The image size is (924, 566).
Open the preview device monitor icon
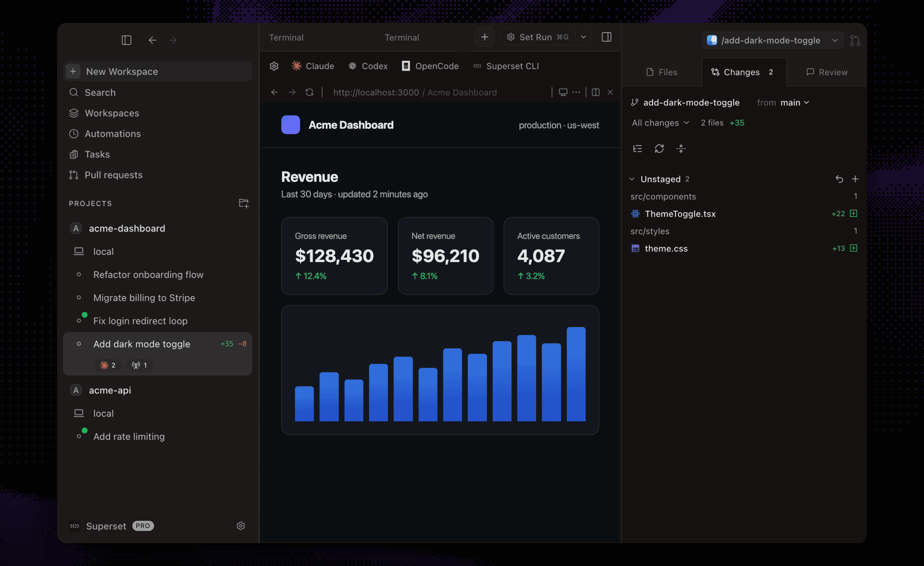pos(563,92)
